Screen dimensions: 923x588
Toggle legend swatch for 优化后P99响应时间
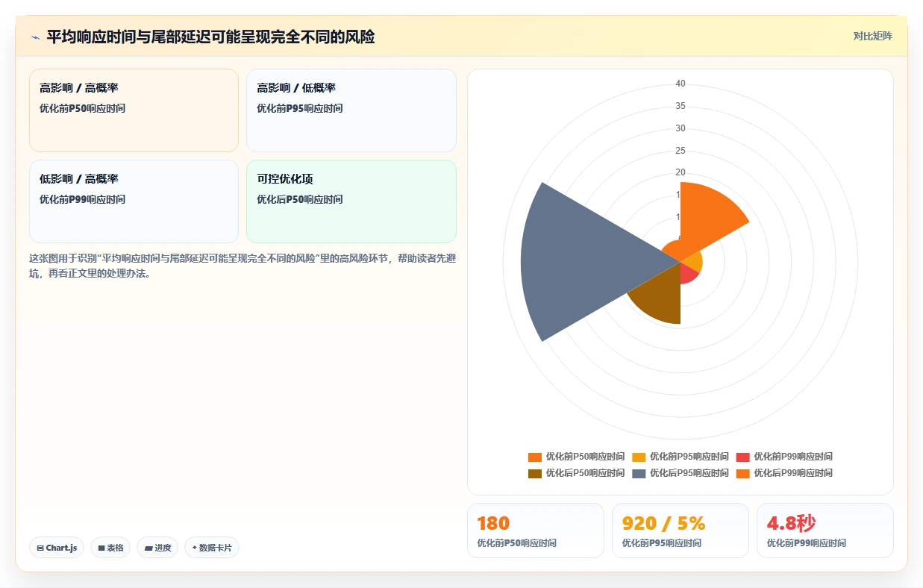coord(742,473)
